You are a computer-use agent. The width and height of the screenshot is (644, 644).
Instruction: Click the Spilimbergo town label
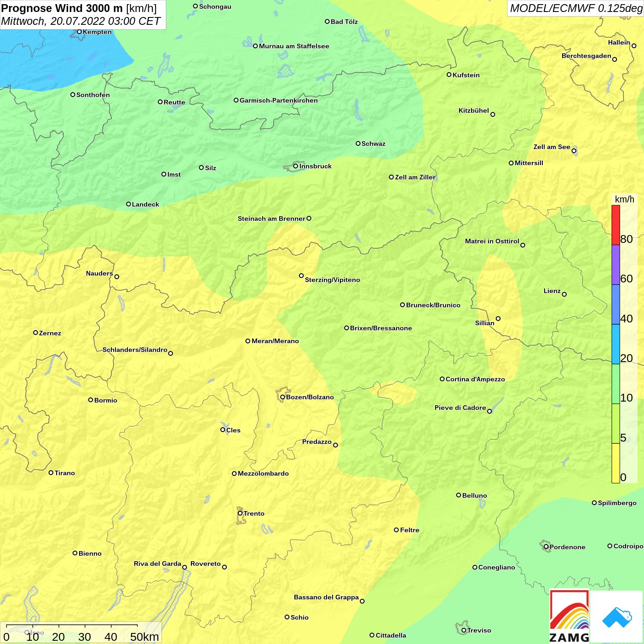pyautogui.click(x=617, y=503)
